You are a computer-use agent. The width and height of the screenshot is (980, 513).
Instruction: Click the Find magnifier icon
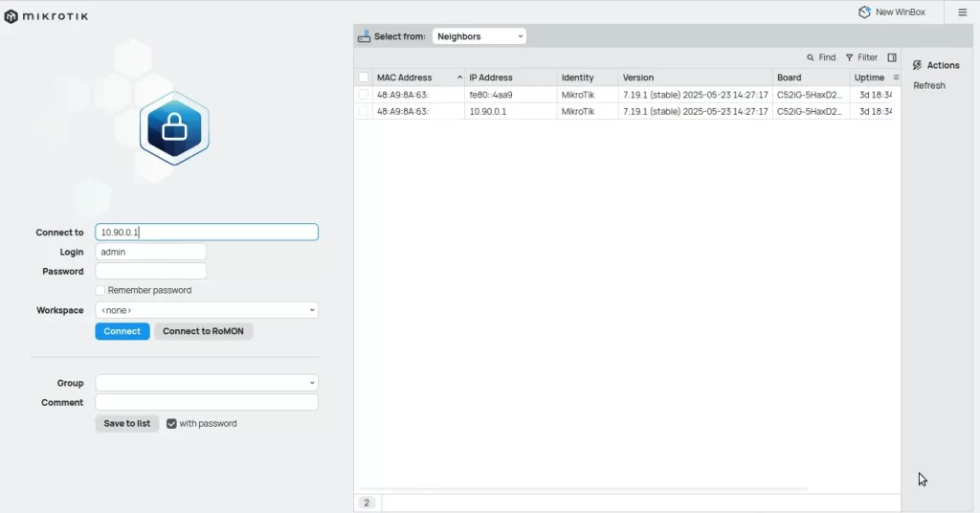(810, 57)
